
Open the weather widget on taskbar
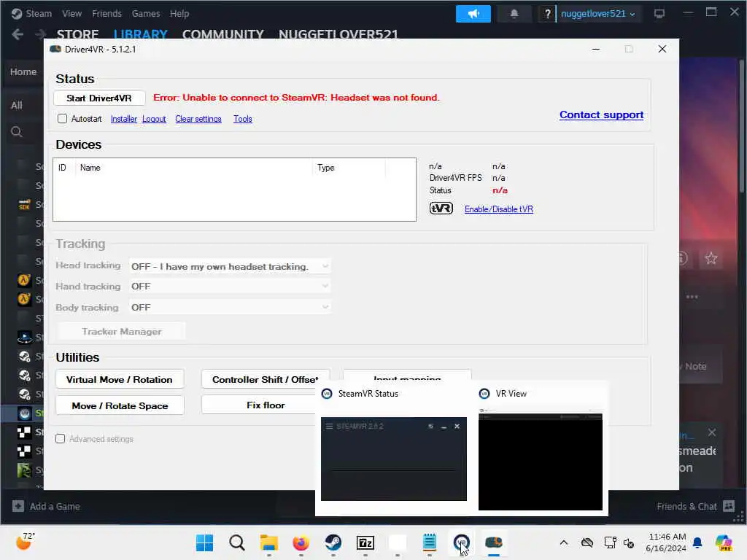pyautogui.click(x=26, y=542)
